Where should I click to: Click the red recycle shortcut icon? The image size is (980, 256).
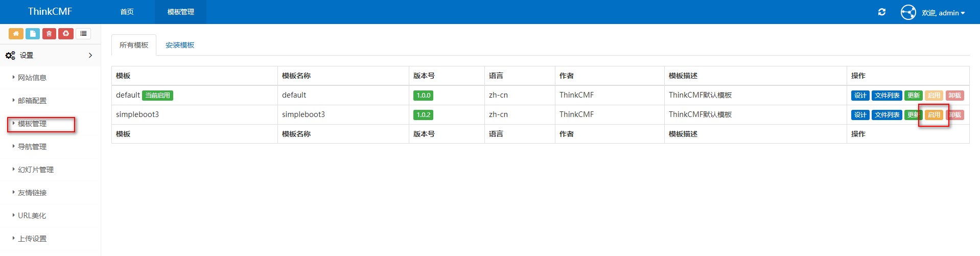pyautogui.click(x=66, y=34)
